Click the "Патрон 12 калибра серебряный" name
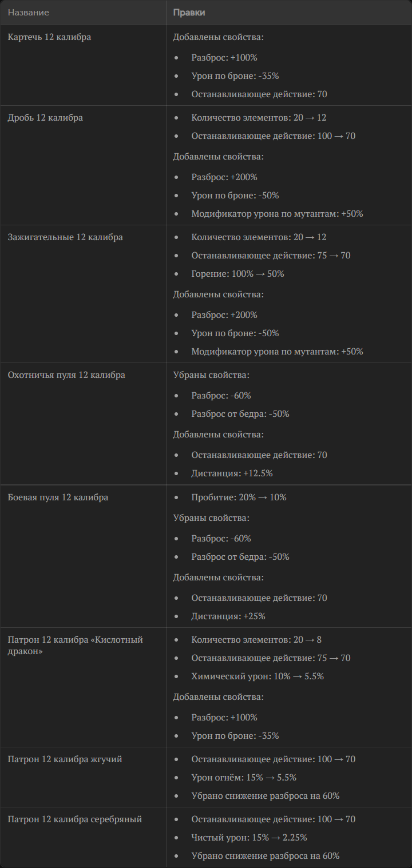The height and width of the screenshot is (868, 412). coord(74,819)
